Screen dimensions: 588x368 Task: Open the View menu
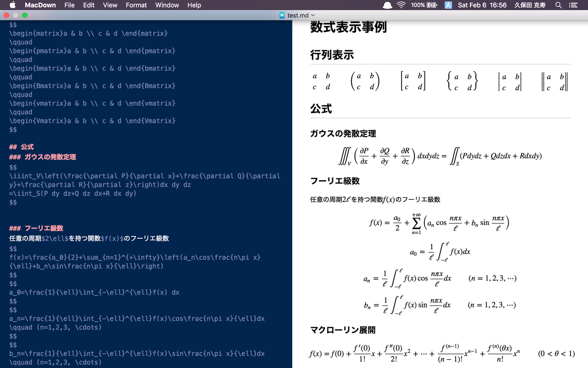tap(110, 5)
